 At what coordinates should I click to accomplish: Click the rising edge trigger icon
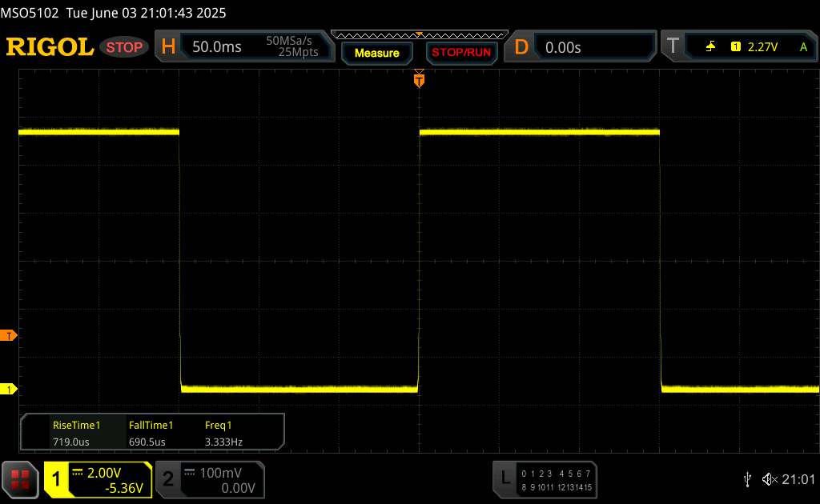coord(710,47)
